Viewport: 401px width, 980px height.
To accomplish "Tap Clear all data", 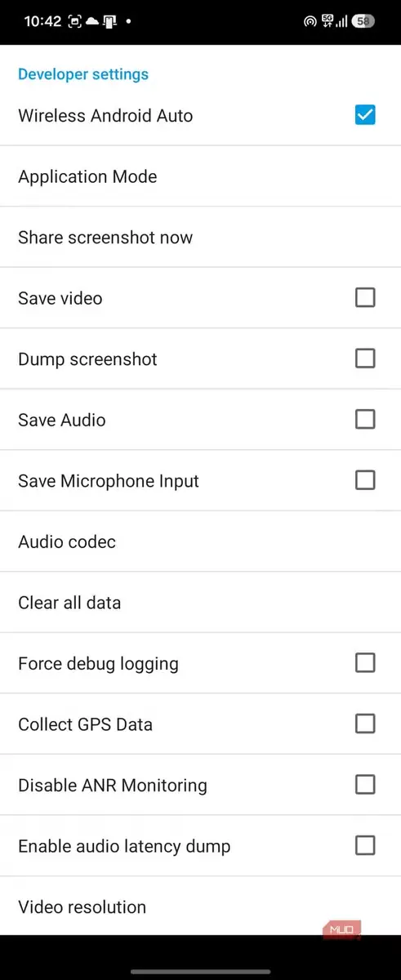I will [200, 603].
